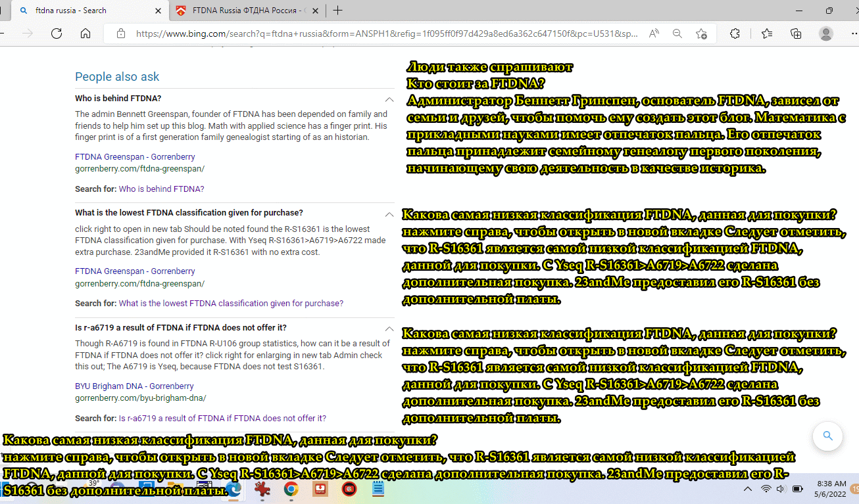Collapse 'lowest FTDNA classification' question
This screenshot has width=859, height=504.
tap(389, 213)
